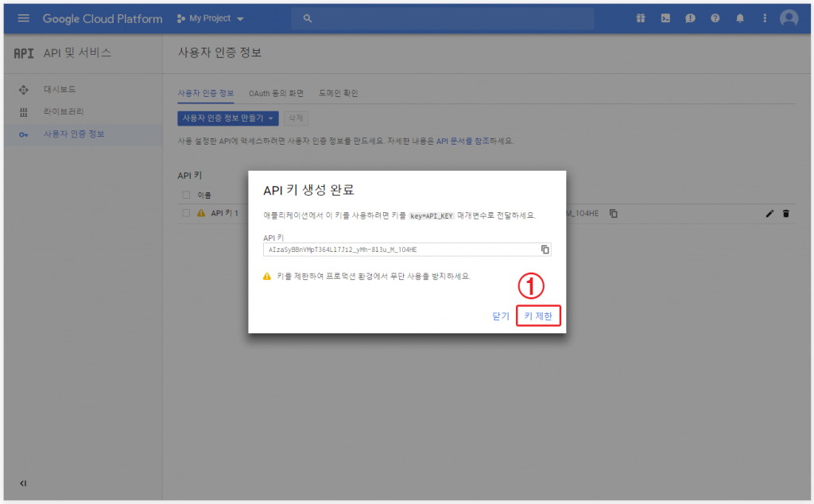Open 라이브러리 in the sidebar
Viewport: 814px width, 504px height.
64,111
